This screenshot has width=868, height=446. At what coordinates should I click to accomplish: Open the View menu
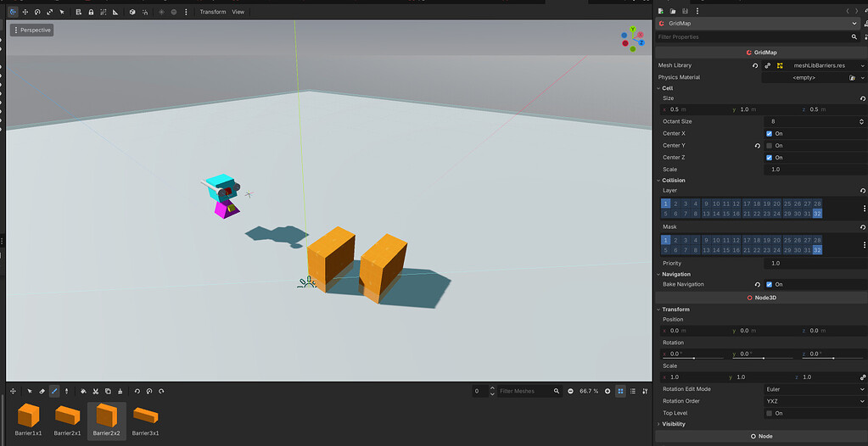[238, 12]
